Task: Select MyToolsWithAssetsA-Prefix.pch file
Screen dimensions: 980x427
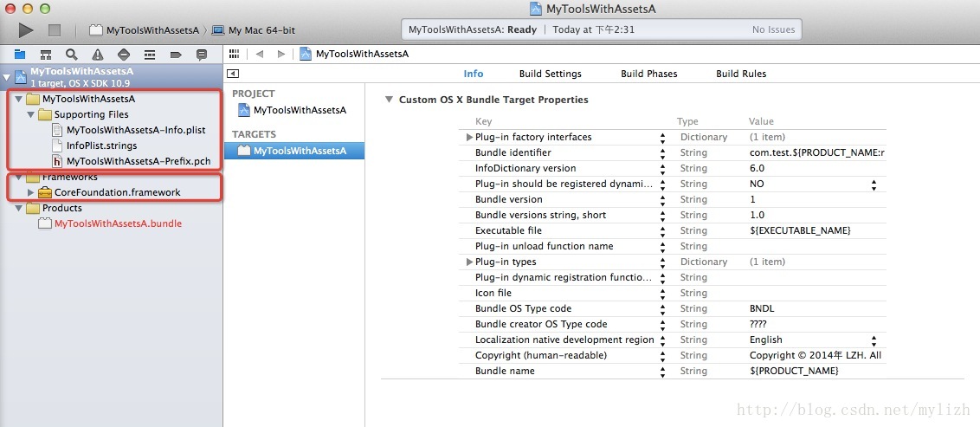Action: [130, 161]
